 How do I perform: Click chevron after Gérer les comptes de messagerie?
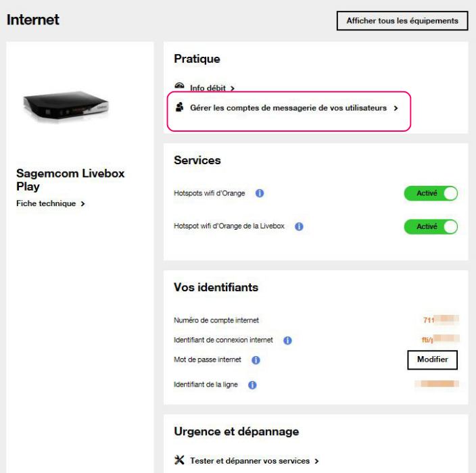click(x=396, y=107)
